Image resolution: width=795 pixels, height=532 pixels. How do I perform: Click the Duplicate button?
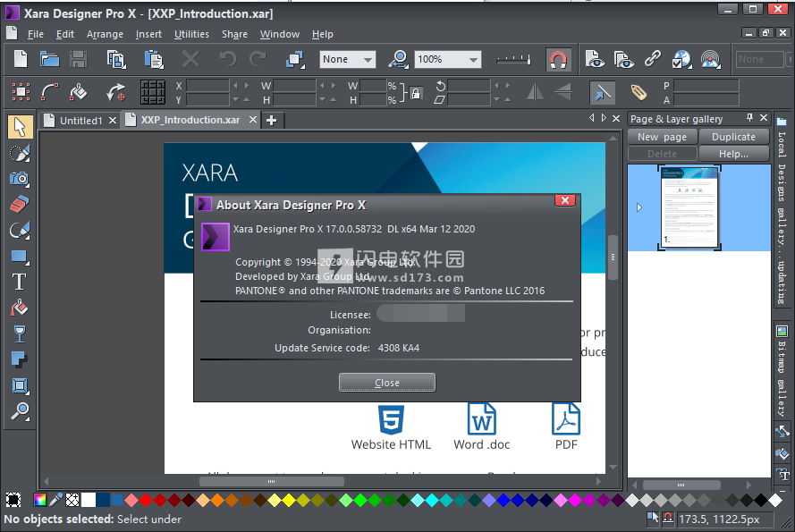coord(733,137)
